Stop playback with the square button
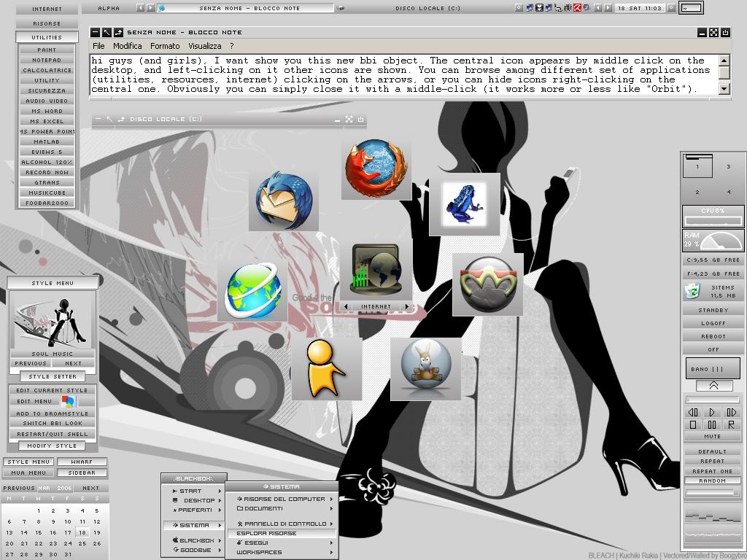747x560 pixels. (x=693, y=424)
